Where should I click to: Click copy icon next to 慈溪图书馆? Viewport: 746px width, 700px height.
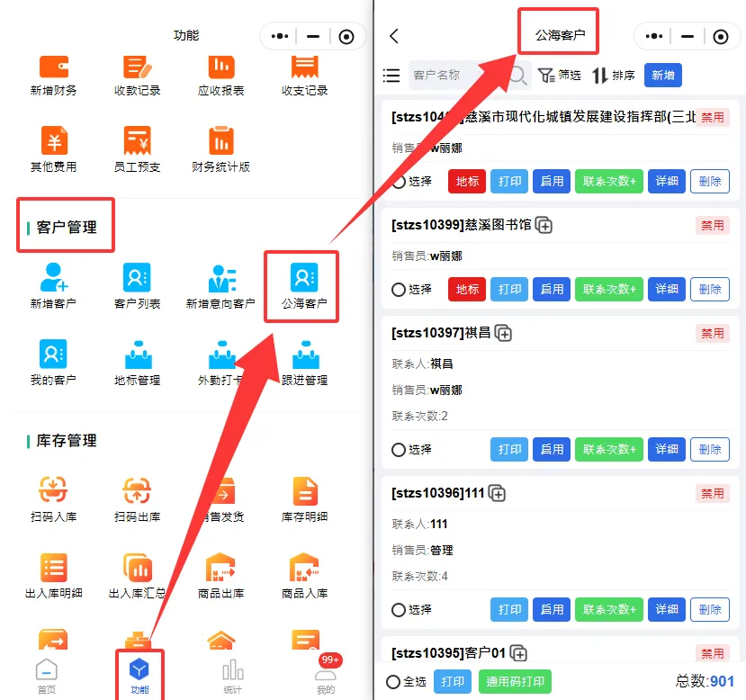tap(544, 225)
